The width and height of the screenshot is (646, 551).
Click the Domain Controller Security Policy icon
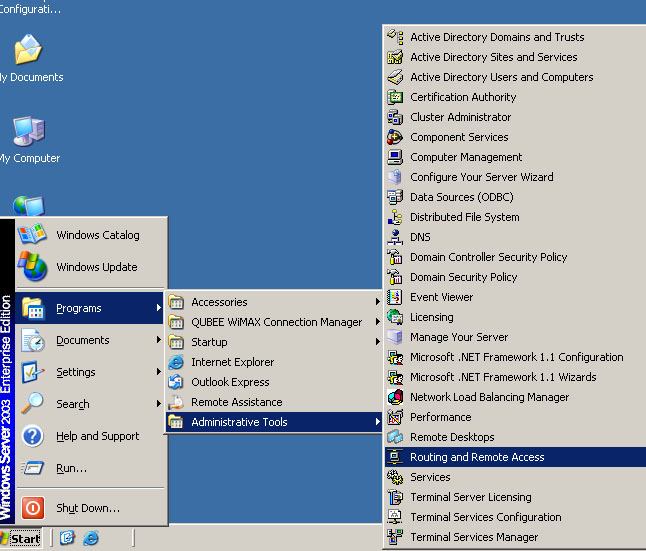[395, 257]
